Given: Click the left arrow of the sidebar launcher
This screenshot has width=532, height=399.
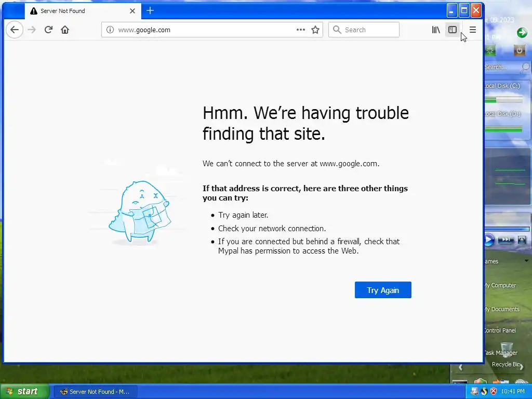Looking at the screenshot, I should click(460, 367).
